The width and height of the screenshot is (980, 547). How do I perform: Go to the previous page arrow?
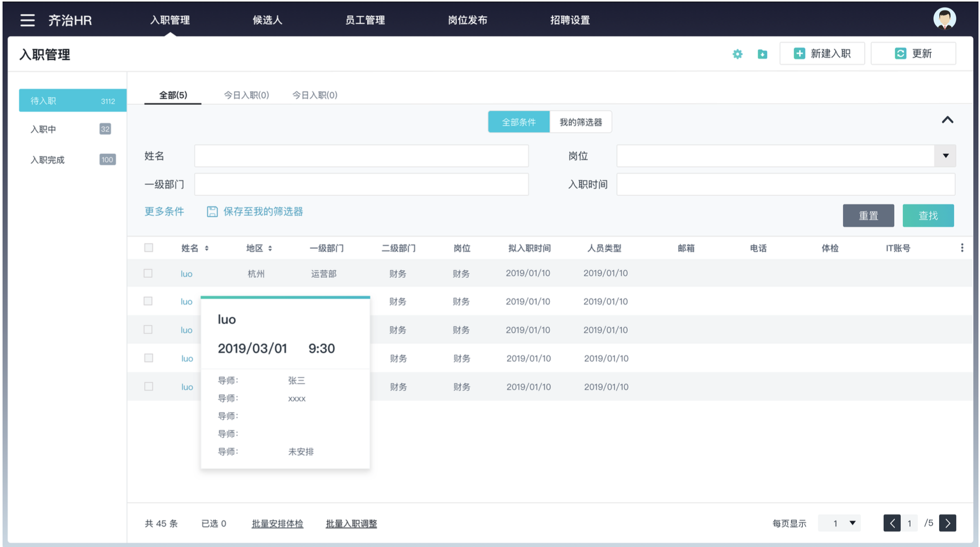click(x=892, y=523)
